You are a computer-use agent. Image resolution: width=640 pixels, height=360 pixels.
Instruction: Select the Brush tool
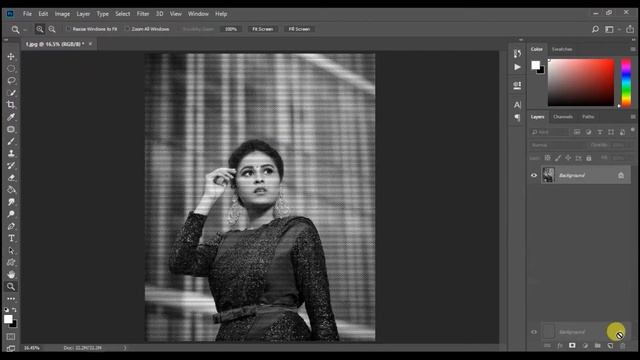11,141
